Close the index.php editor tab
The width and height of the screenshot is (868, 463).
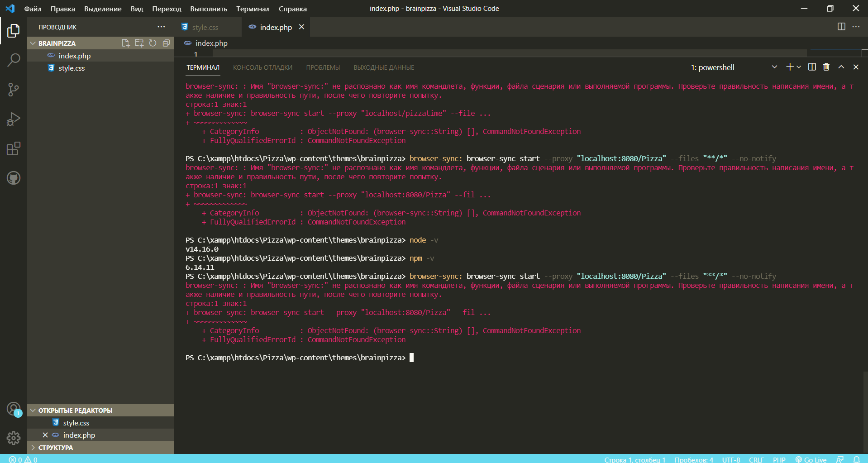click(301, 27)
